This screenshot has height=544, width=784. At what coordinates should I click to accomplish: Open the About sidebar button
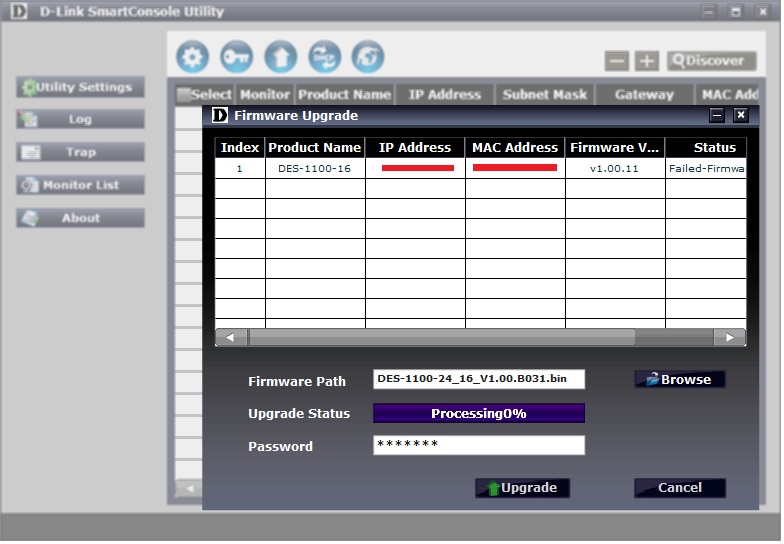(x=80, y=218)
